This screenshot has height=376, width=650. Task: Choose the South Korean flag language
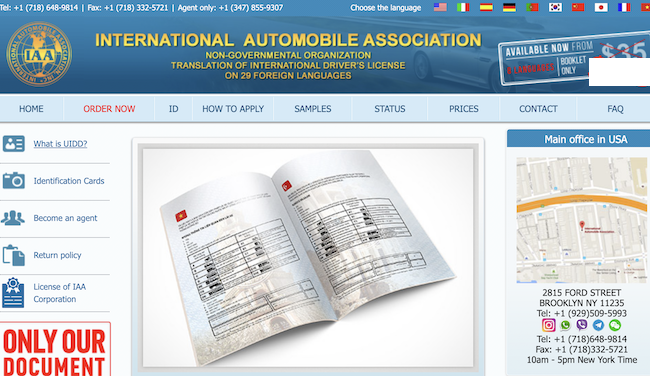pos(555,7)
